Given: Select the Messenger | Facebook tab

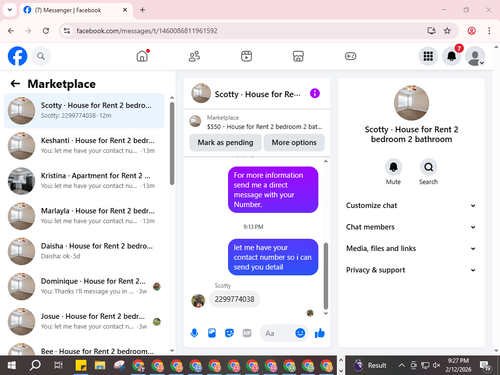Looking at the screenshot, I should coord(76,10).
